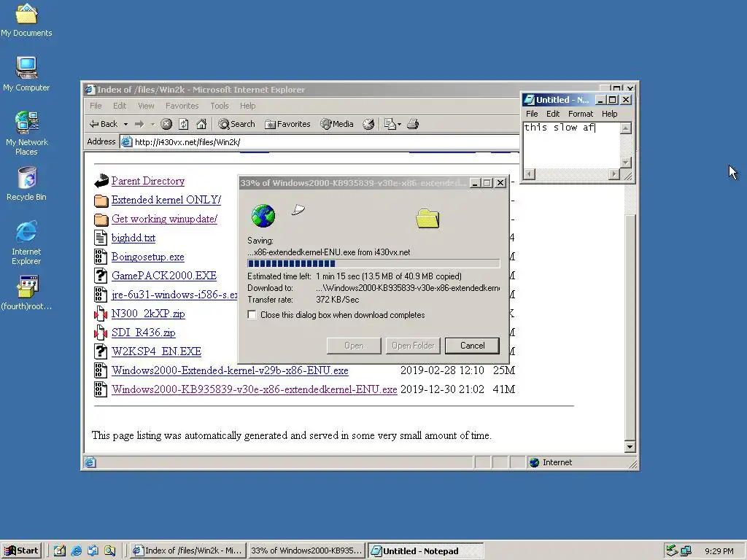This screenshot has height=560, width=747.
Task: Click Notepad's vertical scroll down arrow
Action: (x=625, y=163)
